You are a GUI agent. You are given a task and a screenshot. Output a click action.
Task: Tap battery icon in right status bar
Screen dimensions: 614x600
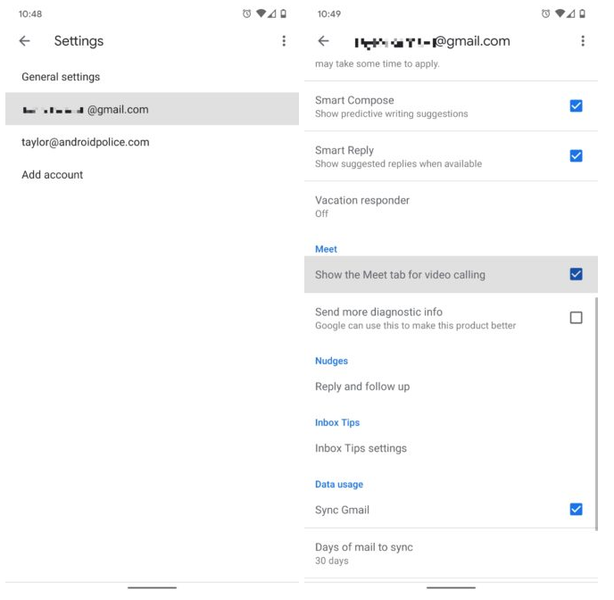coord(582,14)
